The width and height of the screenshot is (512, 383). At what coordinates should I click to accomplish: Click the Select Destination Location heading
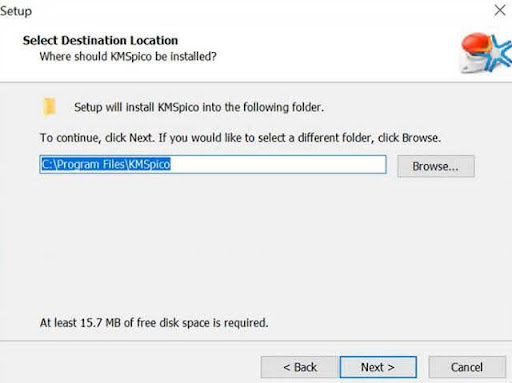tap(100, 40)
